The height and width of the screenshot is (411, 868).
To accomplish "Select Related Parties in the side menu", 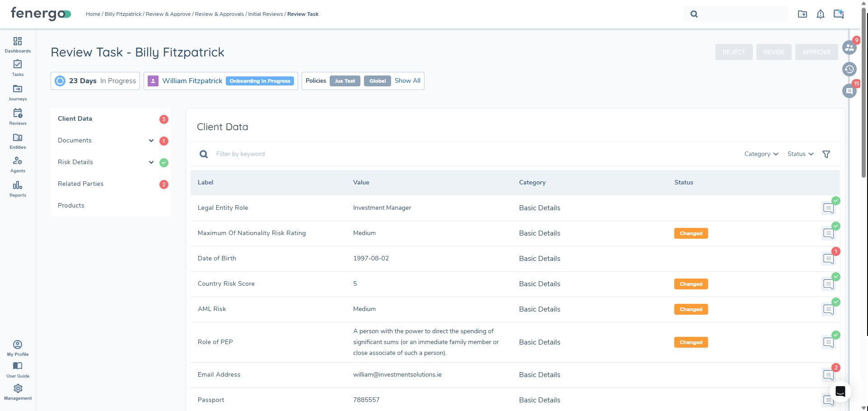I will pos(80,184).
